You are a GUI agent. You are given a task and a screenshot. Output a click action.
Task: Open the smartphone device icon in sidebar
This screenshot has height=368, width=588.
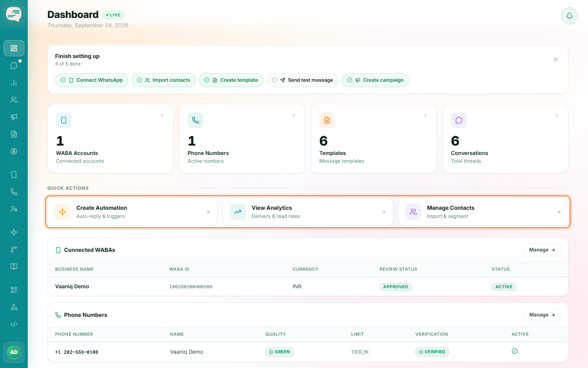(x=14, y=175)
